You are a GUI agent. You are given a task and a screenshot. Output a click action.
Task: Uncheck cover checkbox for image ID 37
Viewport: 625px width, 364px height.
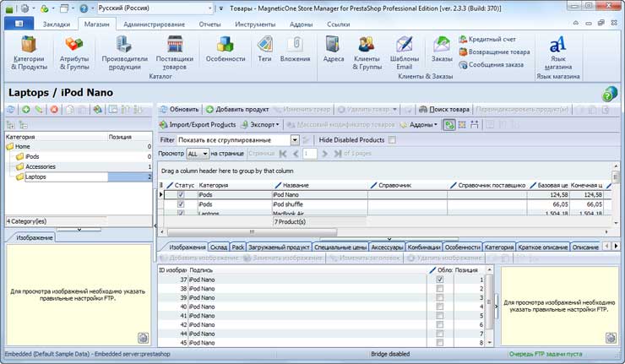(x=440, y=280)
